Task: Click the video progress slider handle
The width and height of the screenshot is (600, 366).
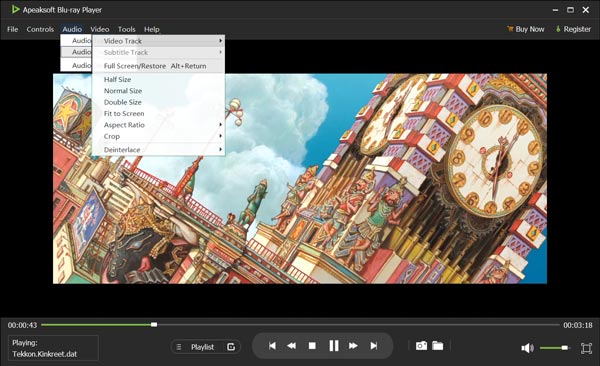Action: click(154, 325)
